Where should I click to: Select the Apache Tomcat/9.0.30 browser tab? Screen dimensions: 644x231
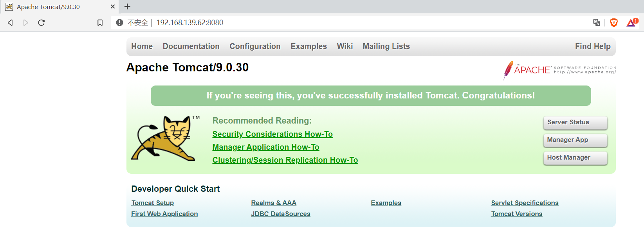click(59, 7)
